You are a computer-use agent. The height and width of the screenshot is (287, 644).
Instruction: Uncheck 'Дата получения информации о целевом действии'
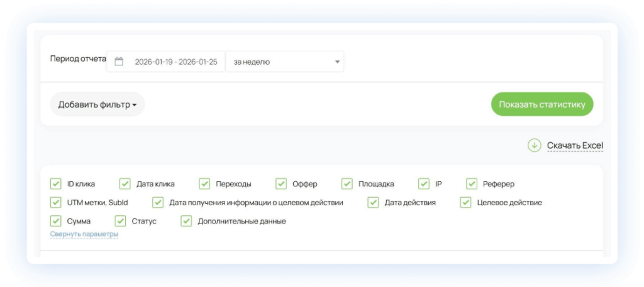click(x=158, y=202)
